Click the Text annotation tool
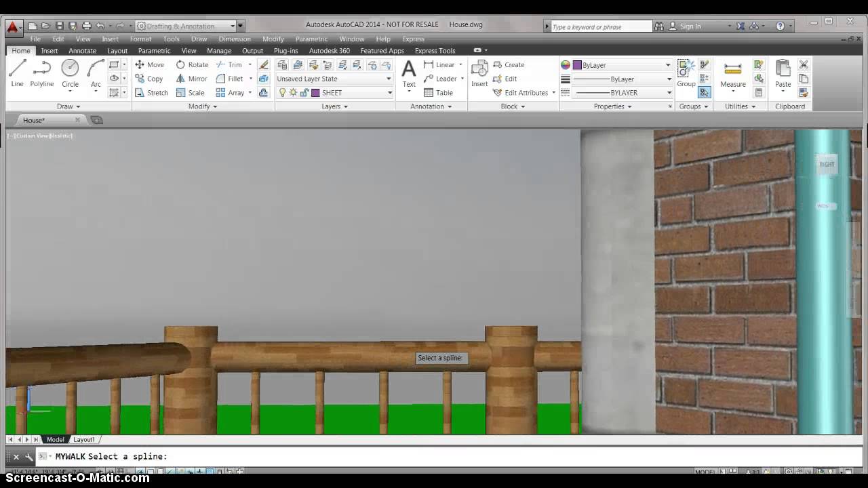 (409, 73)
